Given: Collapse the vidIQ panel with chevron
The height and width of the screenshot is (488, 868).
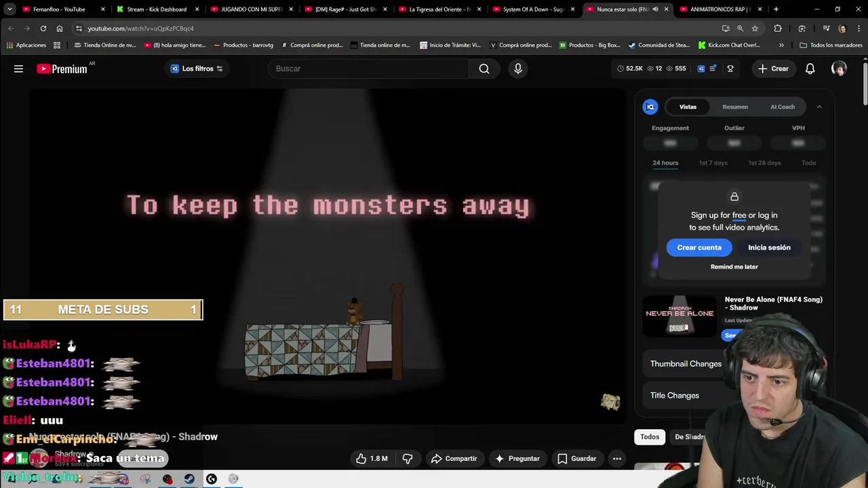Looking at the screenshot, I should coord(819,106).
